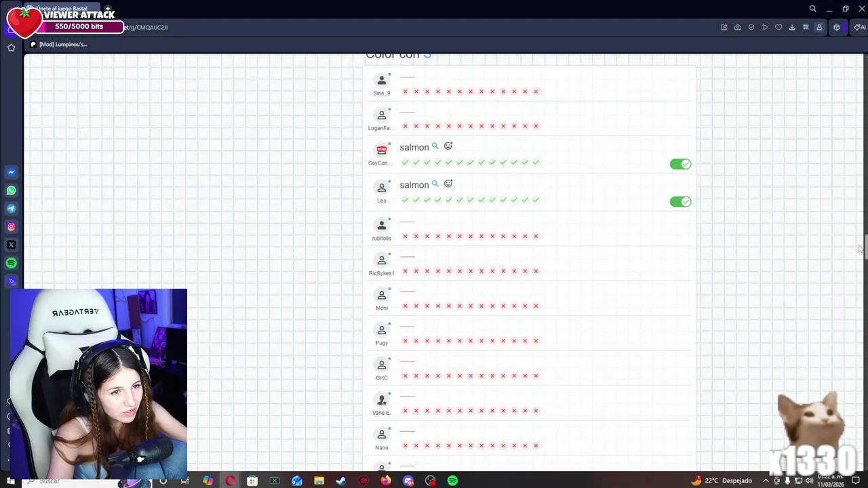
Task: Open Sine_9 player avatar
Action: pyautogui.click(x=381, y=80)
